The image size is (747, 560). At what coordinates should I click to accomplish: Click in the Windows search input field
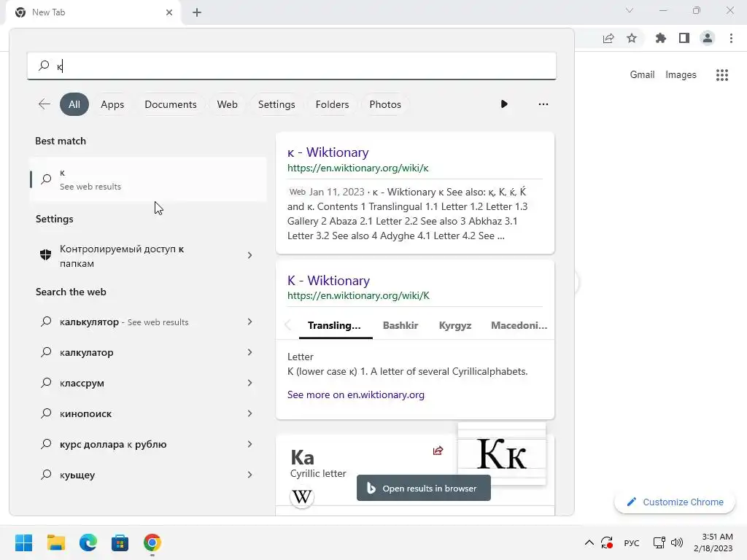(x=292, y=66)
